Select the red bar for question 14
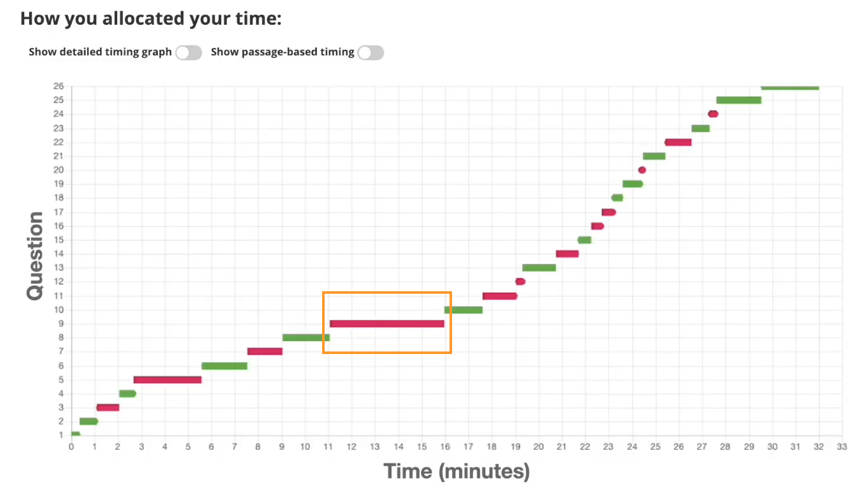Image resolution: width=868 pixels, height=486 pixels. coord(567,254)
